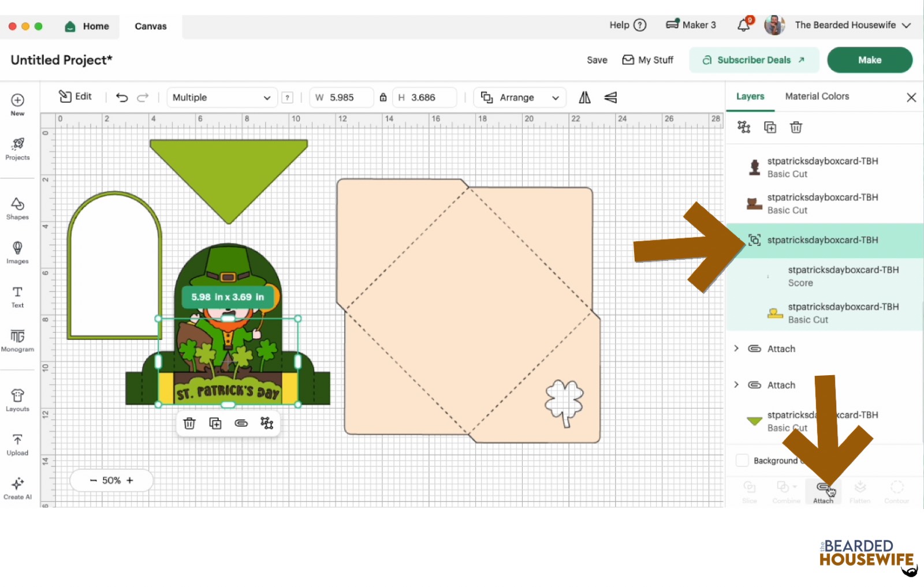
Task: Open the Multiple operation dropdown
Action: 222,98
